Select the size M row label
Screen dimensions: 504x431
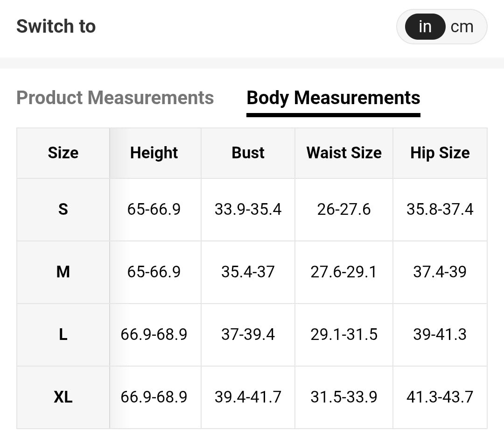[x=63, y=272]
